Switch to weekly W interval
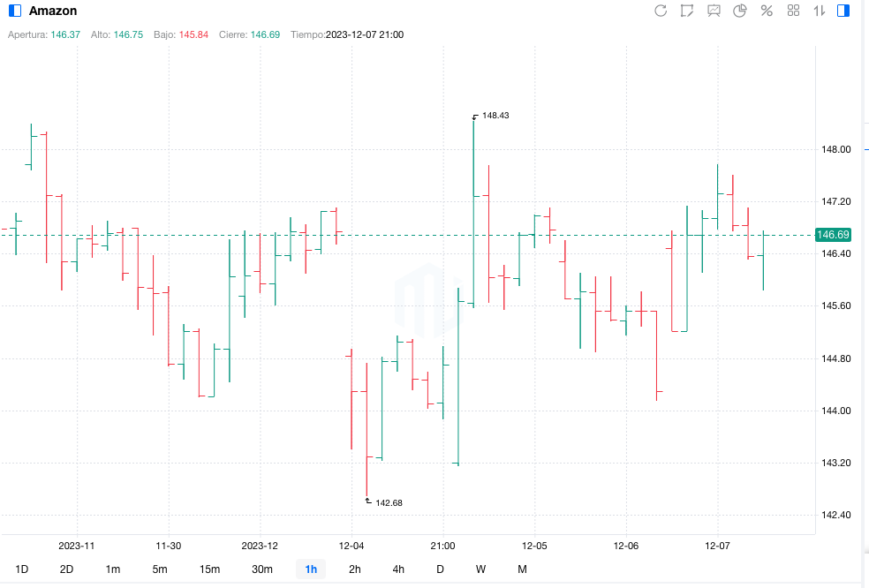This screenshot has width=869, height=588. click(x=480, y=569)
